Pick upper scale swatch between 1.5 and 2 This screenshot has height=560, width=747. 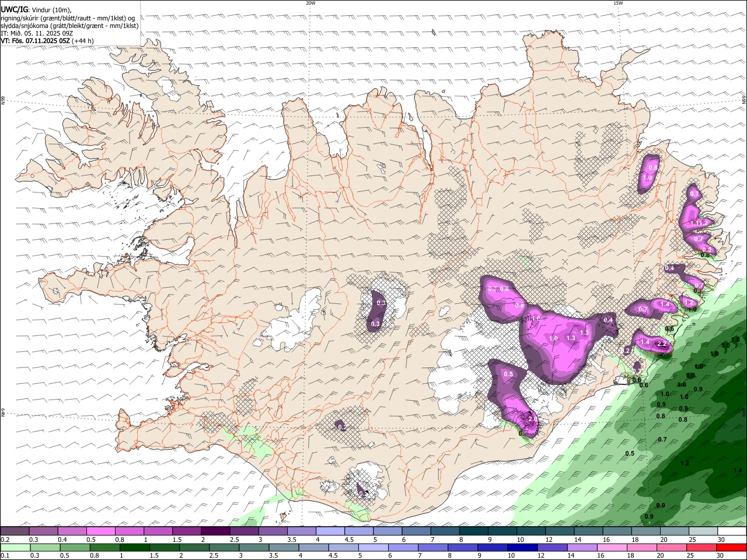coord(186,531)
